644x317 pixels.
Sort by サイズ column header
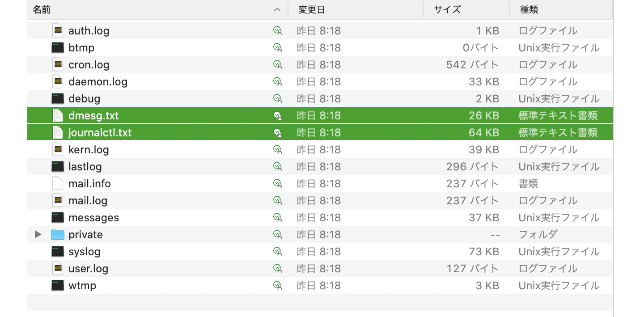pos(466,9)
